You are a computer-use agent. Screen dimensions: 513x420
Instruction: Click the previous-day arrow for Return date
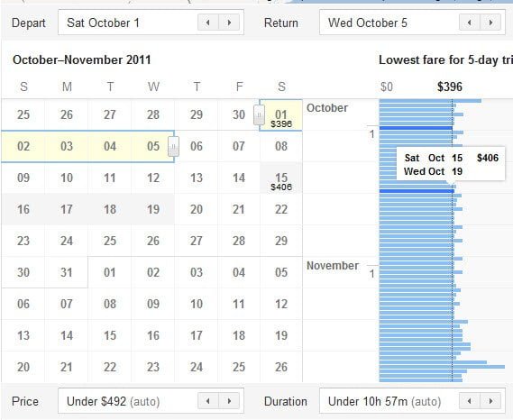[470, 23]
